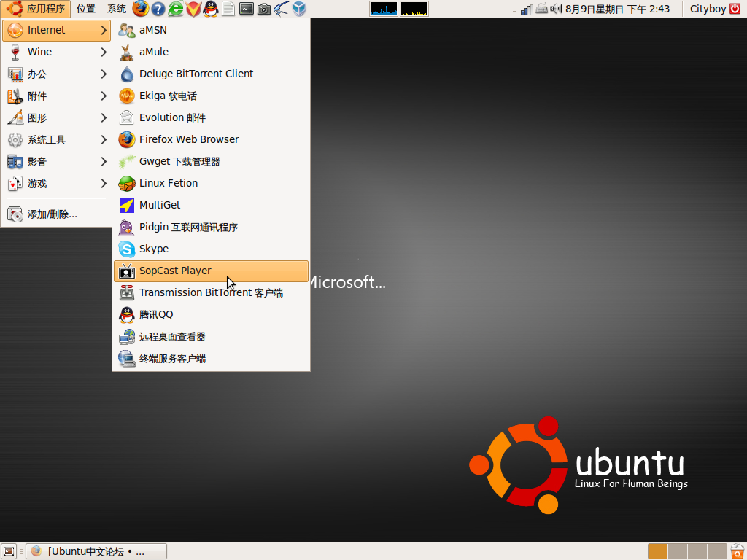The image size is (747, 560).
Task: Click the 应用程序 panel menu
Action: (x=36, y=9)
